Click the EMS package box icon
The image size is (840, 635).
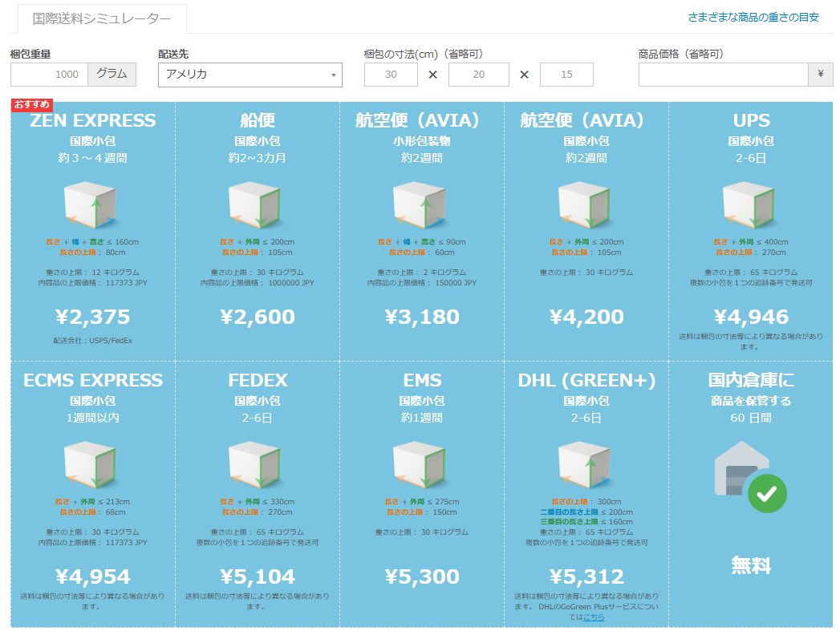pos(420,465)
